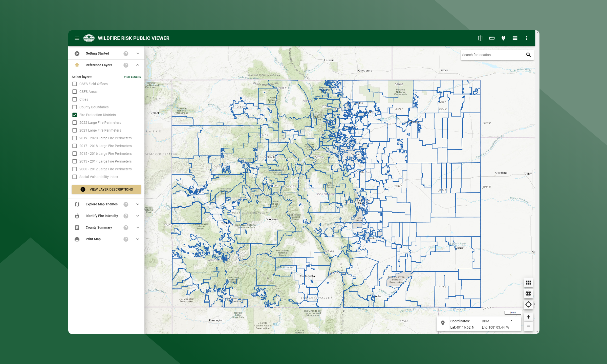This screenshot has height=364, width=607.
Task: Click the Print Map printer icon
Action: (77, 239)
